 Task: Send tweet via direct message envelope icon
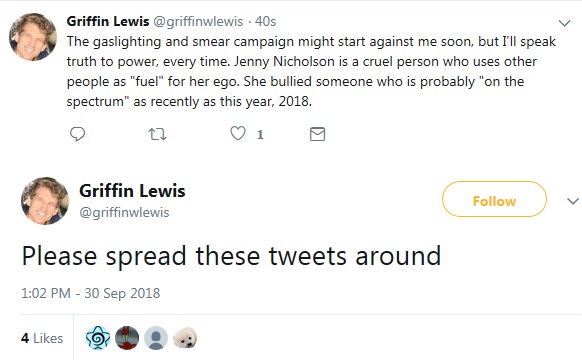317,134
